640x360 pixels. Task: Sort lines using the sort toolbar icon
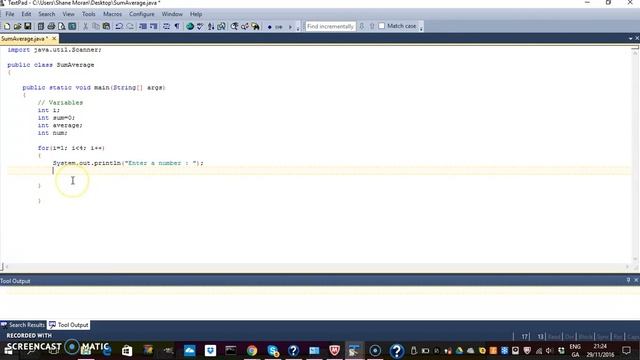tap(211, 26)
